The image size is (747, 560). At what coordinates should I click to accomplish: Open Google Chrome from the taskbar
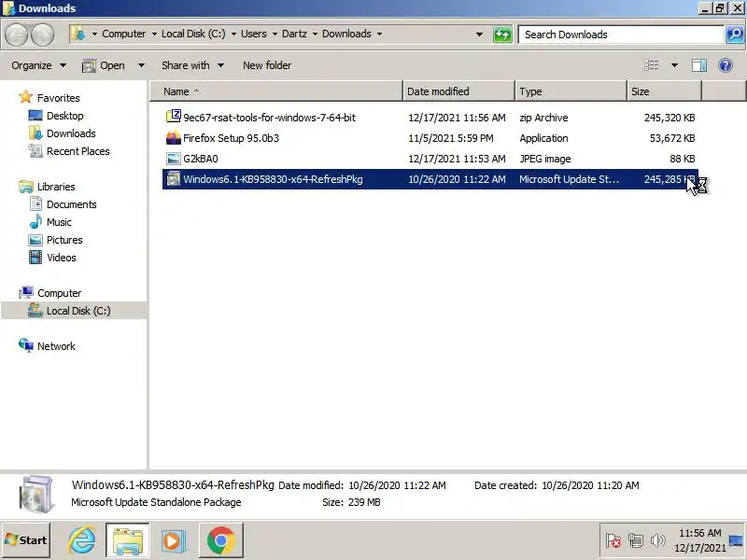(221, 540)
